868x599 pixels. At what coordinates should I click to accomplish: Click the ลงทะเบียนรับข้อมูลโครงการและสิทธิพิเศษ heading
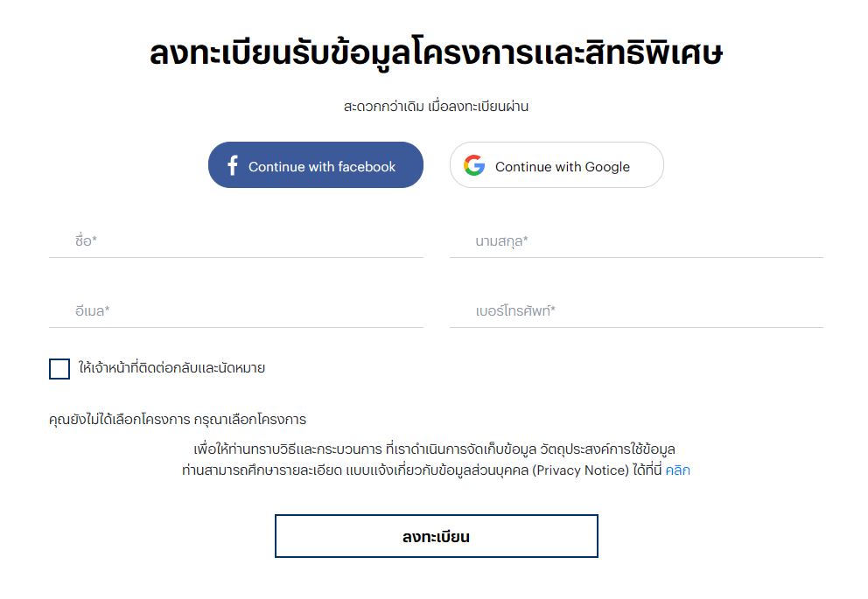(436, 54)
